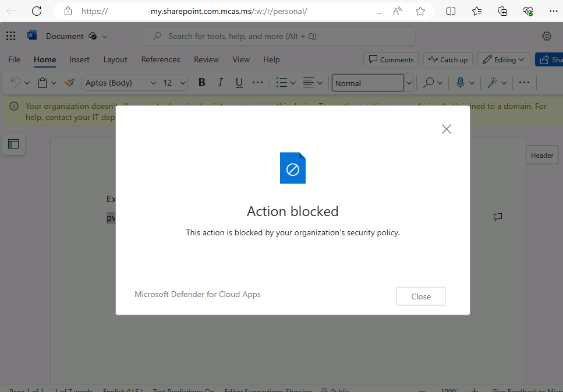Open the Microsoft 365 app launcher grid

pos(11,36)
